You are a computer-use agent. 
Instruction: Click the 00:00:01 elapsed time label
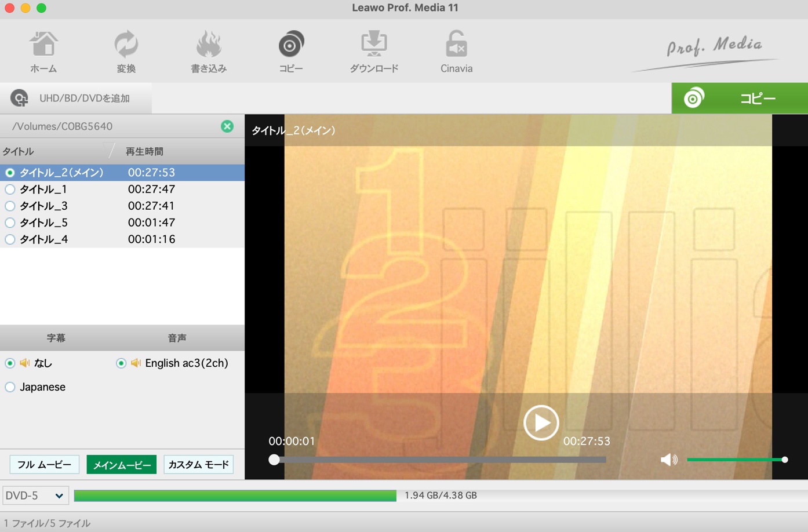coord(292,441)
